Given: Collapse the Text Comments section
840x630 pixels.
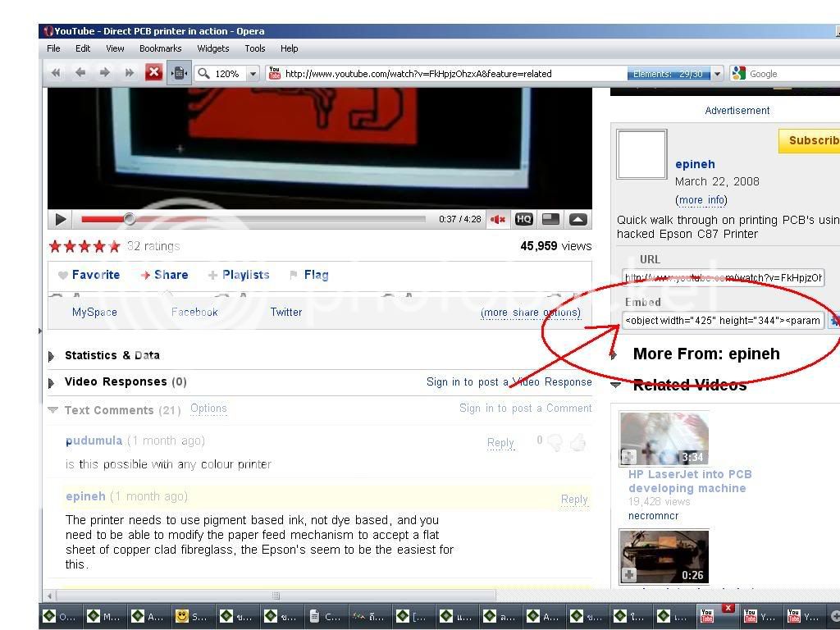Looking at the screenshot, I should click(x=52, y=410).
